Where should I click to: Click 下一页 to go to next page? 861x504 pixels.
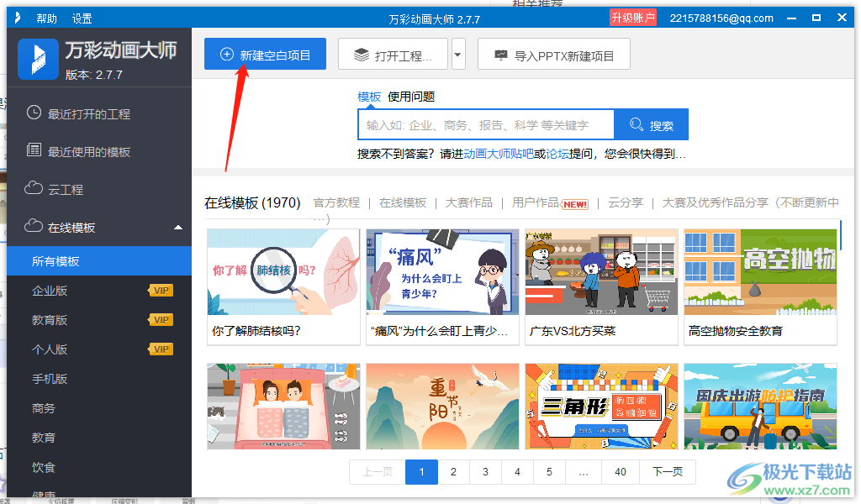(668, 471)
